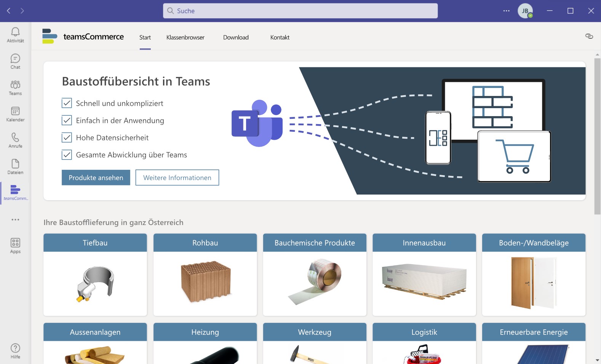Screen dimensions: 601x364
Task: Open the Innenausbau category header
Action: click(424, 243)
